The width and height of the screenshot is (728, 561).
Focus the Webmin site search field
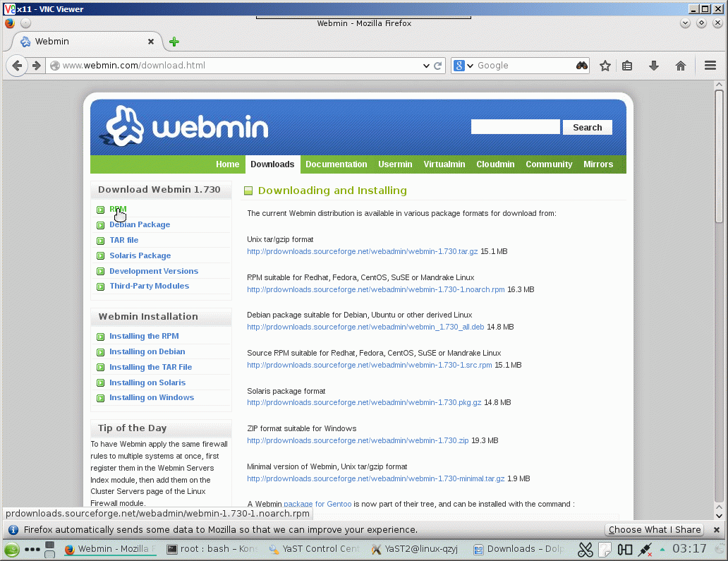516,127
